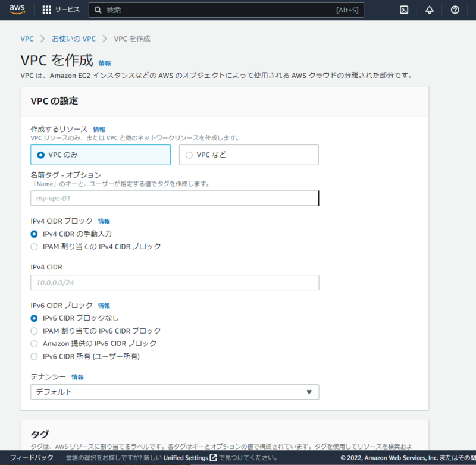Click VPC を作成 breadcrumb text

pyautogui.click(x=132, y=39)
